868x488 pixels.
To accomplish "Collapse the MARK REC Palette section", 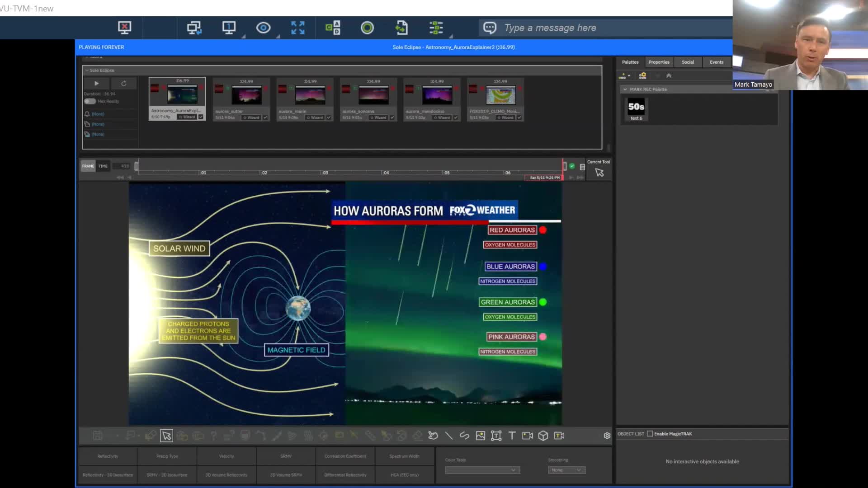I will click(x=625, y=89).
